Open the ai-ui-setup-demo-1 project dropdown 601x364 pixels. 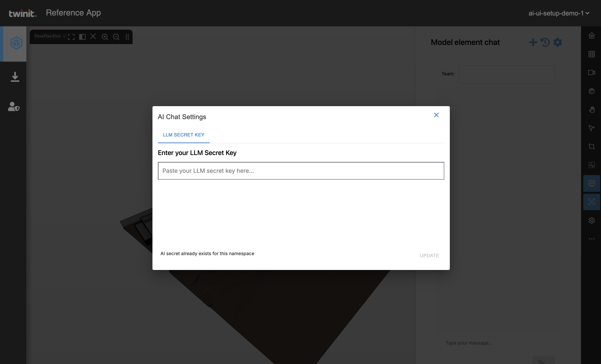pos(559,13)
